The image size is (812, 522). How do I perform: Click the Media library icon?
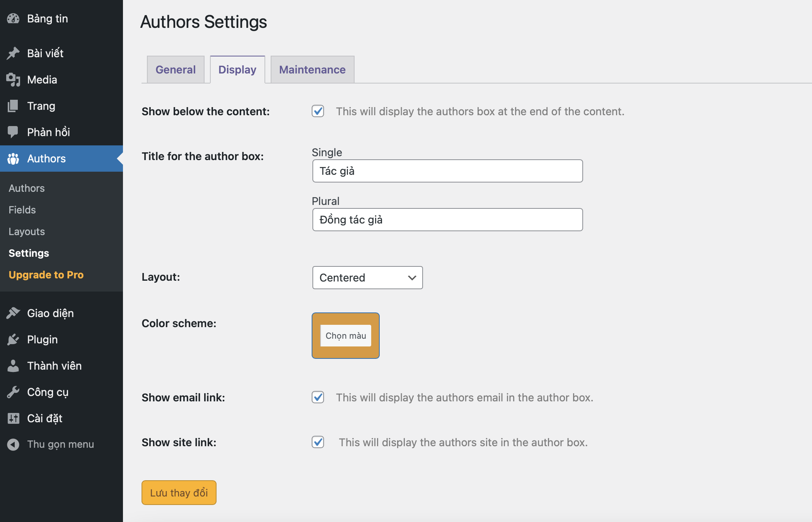[13, 80]
